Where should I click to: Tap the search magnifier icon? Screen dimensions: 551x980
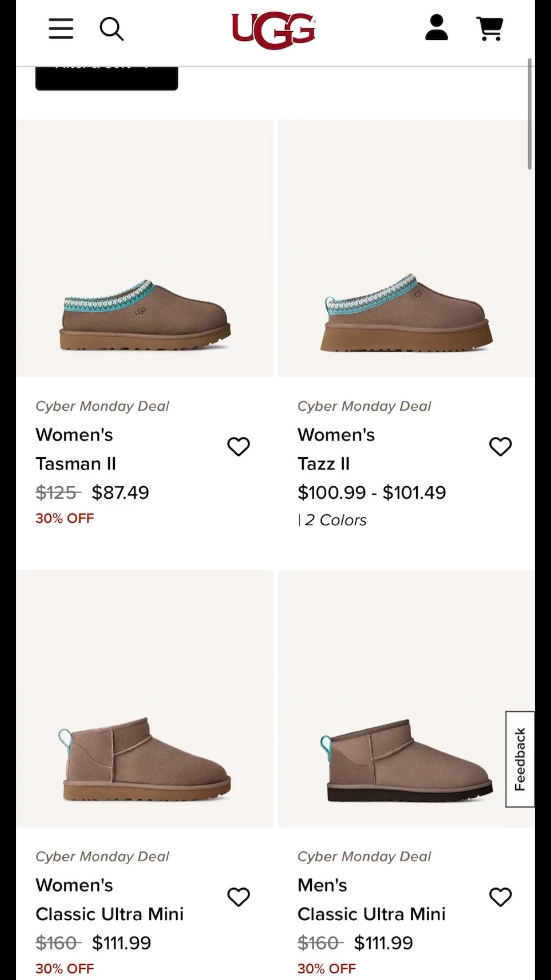(x=111, y=29)
